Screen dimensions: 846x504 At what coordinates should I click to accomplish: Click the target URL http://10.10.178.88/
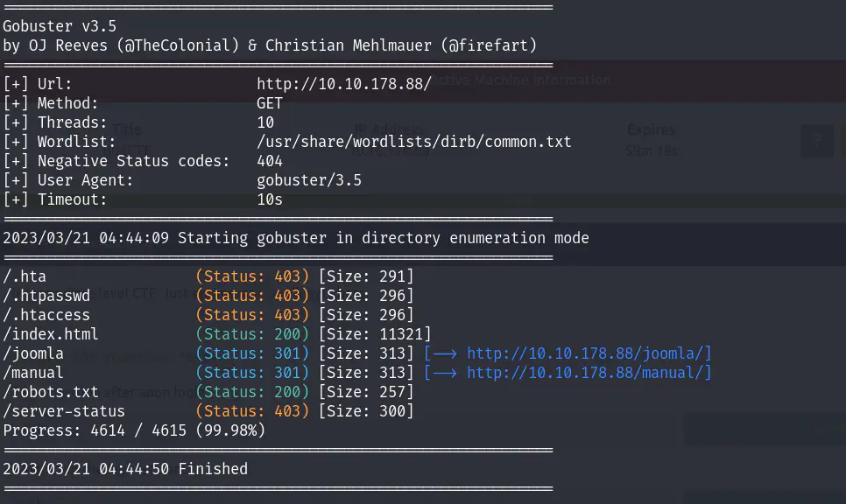pos(343,84)
